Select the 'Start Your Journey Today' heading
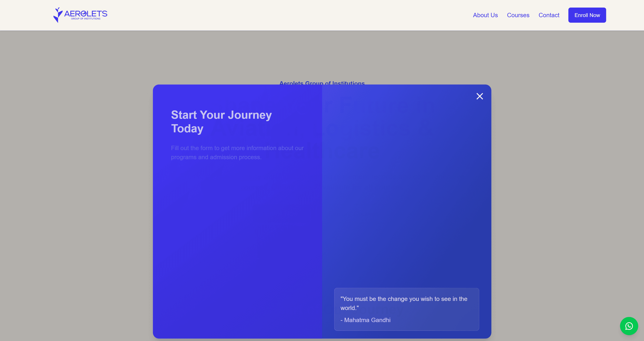644x341 pixels. pos(221,122)
